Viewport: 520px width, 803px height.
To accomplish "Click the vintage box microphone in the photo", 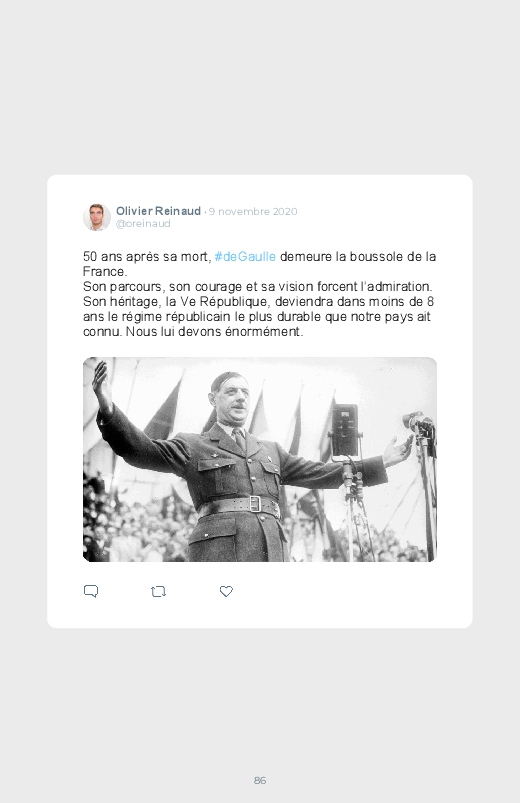I will (345, 431).
